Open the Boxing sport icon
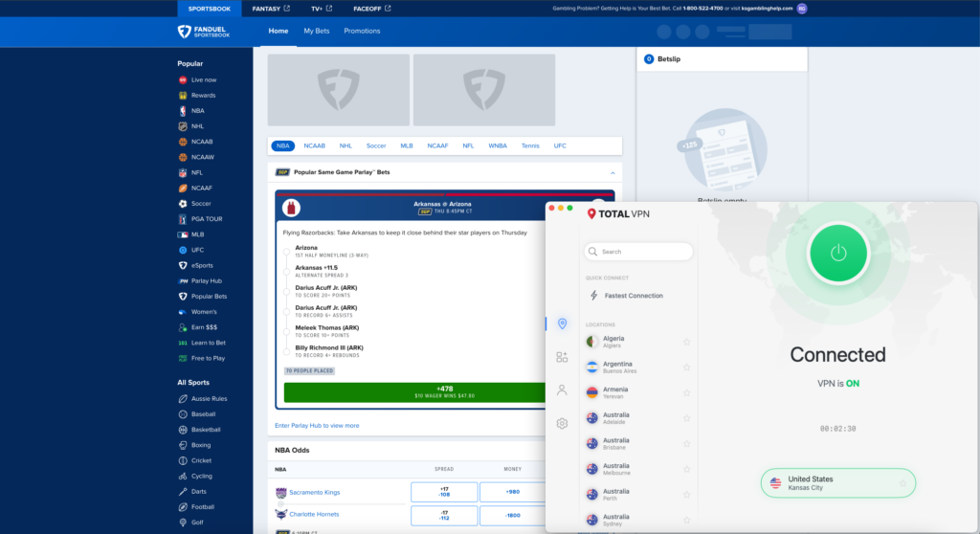This screenshot has height=534, width=980. pos(183,445)
